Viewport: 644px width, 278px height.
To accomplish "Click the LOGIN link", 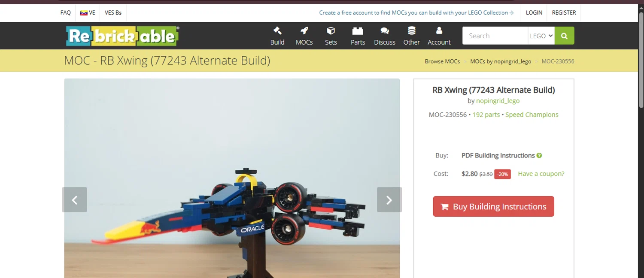I will [x=534, y=13].
